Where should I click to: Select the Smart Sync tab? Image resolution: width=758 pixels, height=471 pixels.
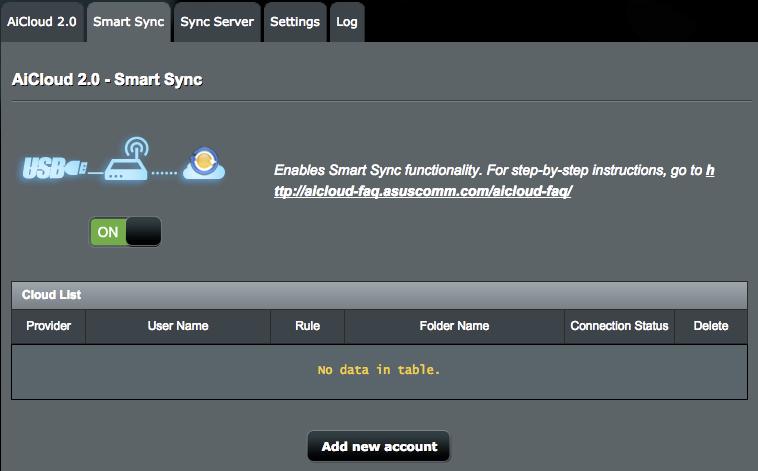pyautogui.click(x=129, y=22)
